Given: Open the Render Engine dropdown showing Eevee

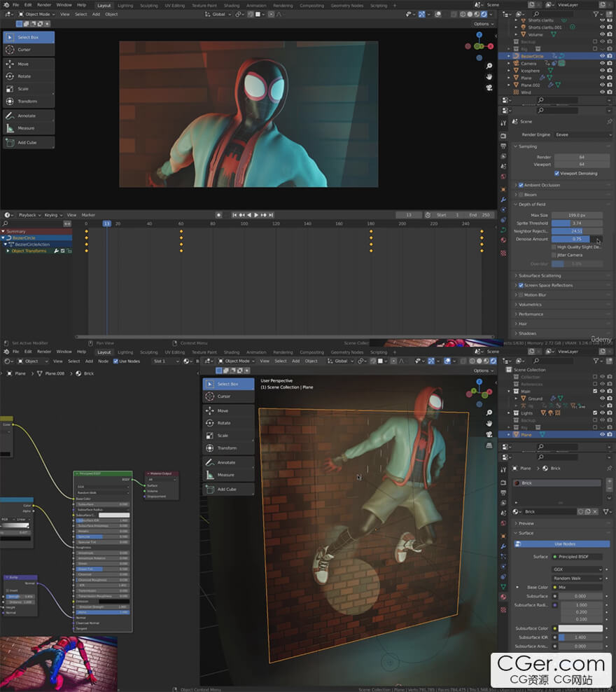Looking at the screenshot, I should click(x=583, y=134).
